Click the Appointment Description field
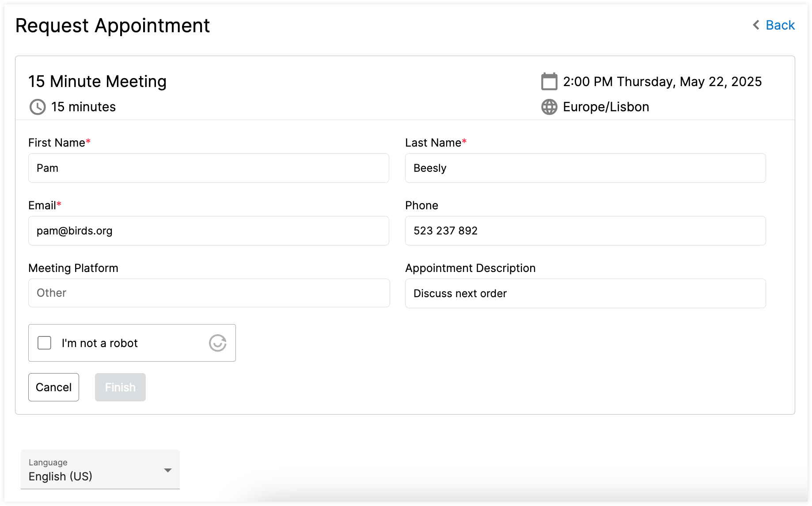The height and width of the screenshot is (506, 812). (x=585, y=294)
